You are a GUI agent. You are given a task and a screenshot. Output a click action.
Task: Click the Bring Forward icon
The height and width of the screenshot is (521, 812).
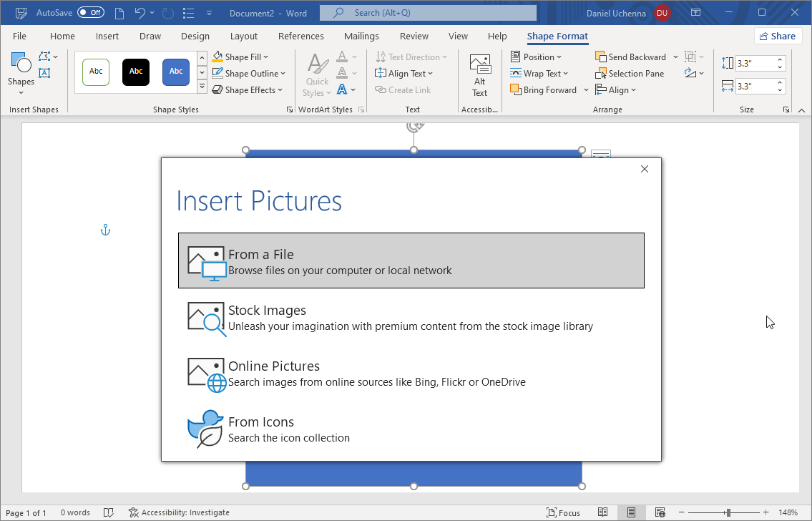pyautogui.click(x=516, y=90)
